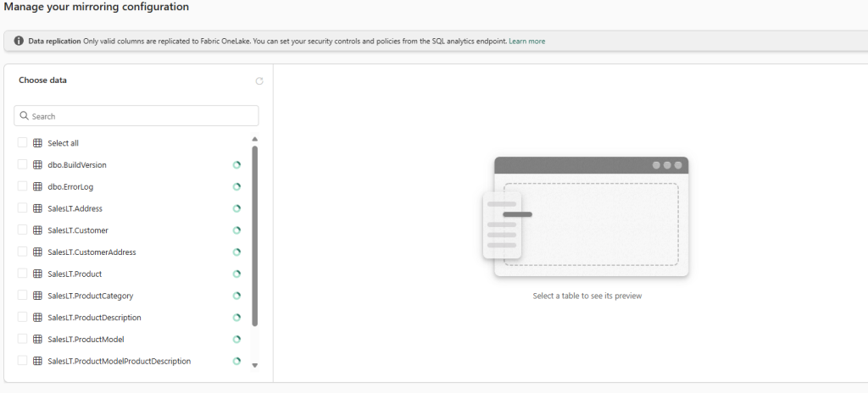Click the table icon for SalesLT.ProductModel
The image size is (868, 393).
(37, 339)
